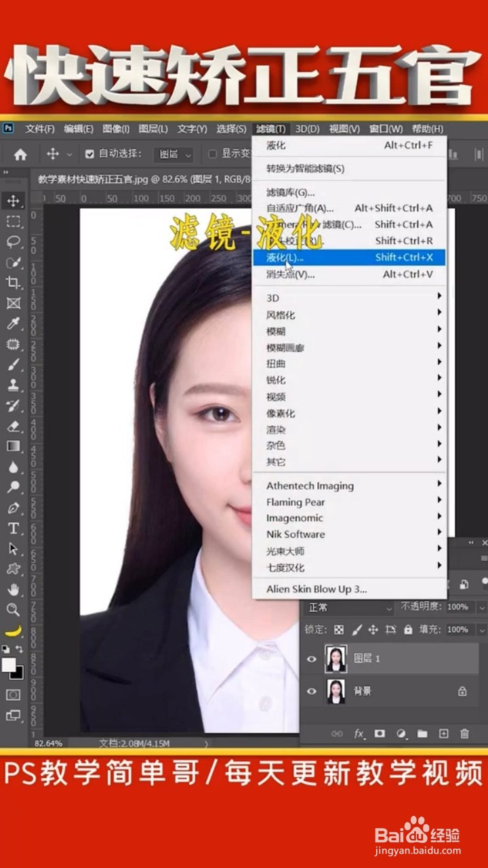Open the 正常 blend mode dropdown
This screenshot has width=488, height=868.
click(349, 608)
